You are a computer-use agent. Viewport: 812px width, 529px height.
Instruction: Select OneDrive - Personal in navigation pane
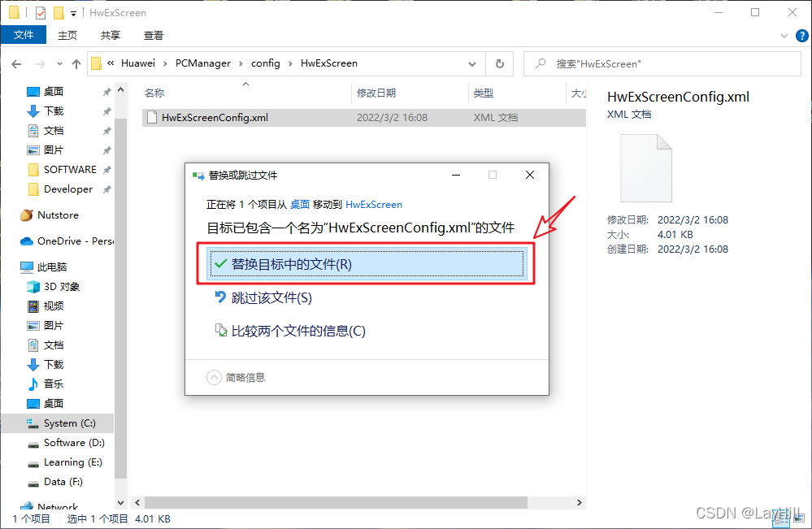tap(75, 241)
